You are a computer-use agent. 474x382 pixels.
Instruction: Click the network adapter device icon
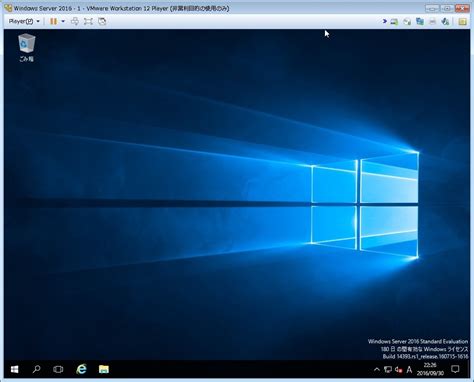420,22
